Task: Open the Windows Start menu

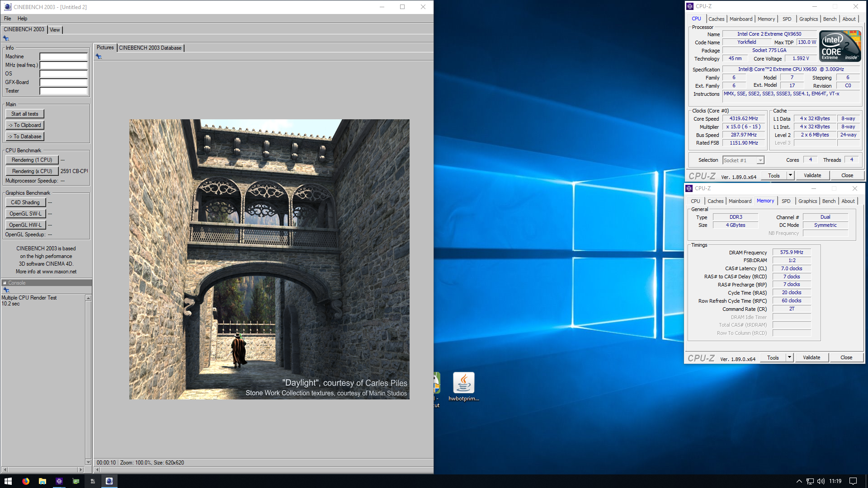Action: tap(8, 481)
